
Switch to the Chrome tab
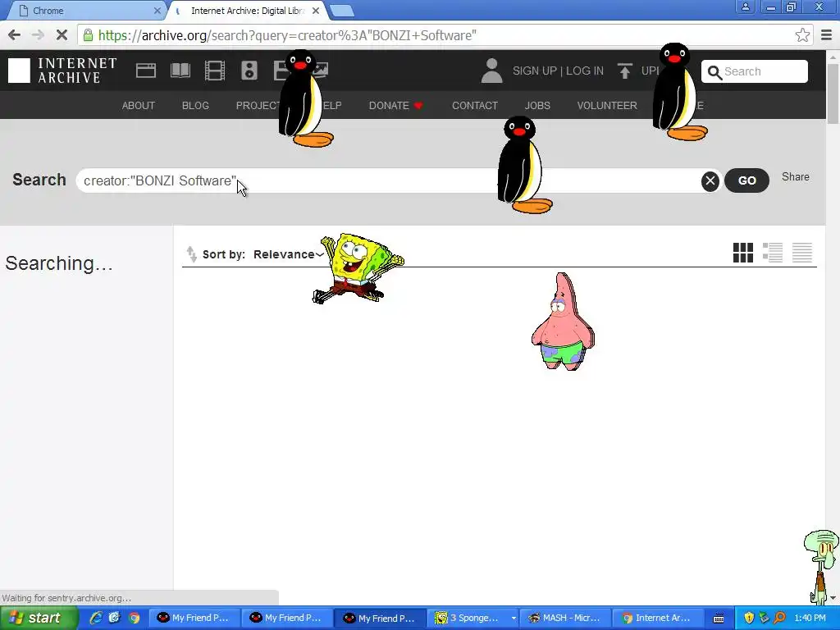click(84, 11)
